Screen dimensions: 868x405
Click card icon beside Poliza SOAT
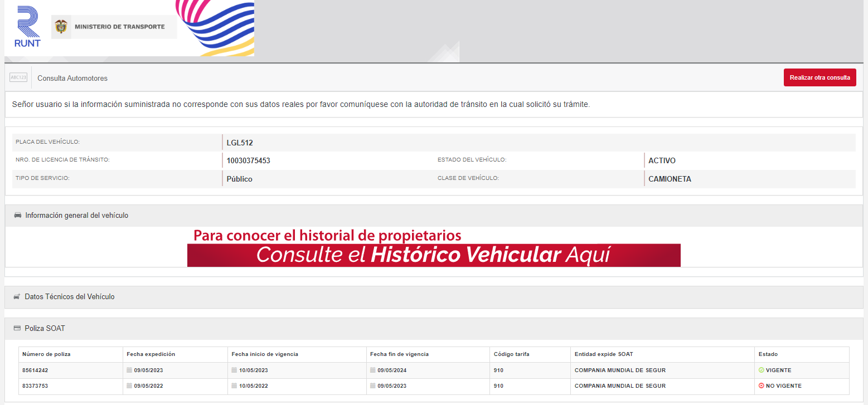17,328
